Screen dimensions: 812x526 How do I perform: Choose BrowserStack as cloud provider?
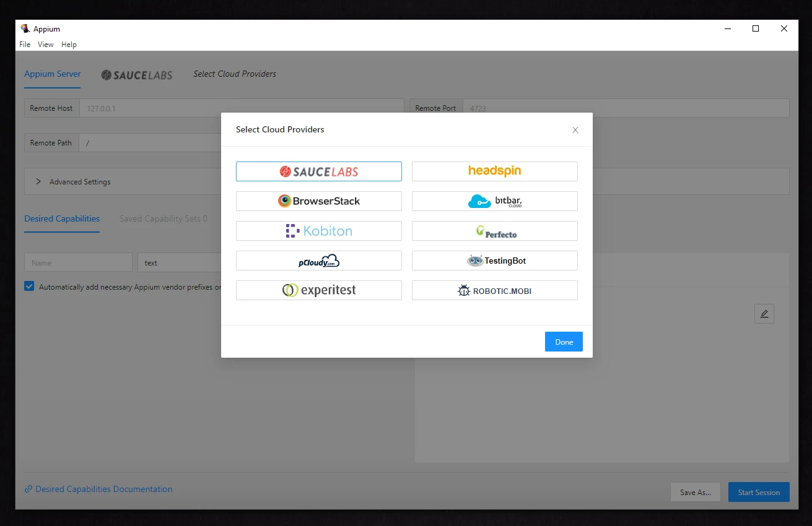(x=318, y=201)
